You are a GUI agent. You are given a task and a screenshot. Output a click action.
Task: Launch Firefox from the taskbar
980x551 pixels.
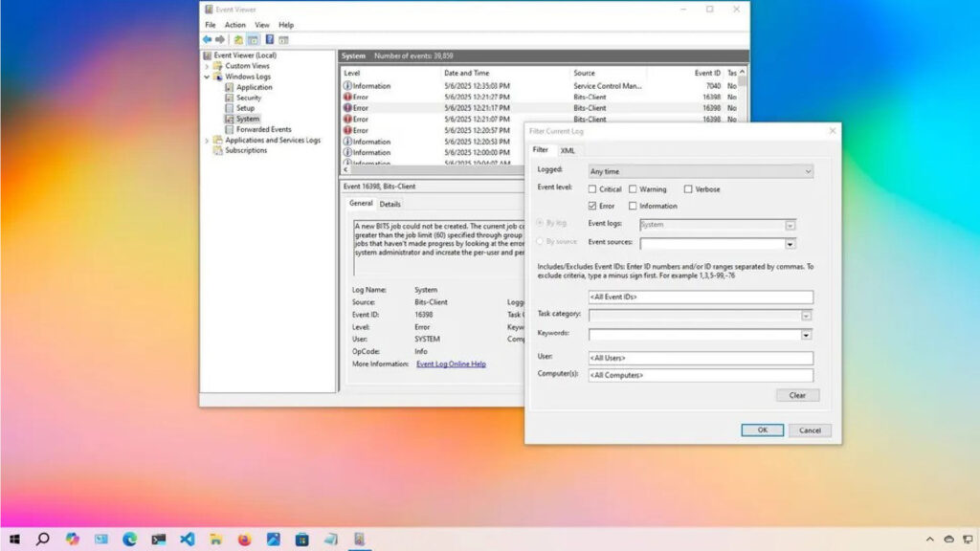244,539
